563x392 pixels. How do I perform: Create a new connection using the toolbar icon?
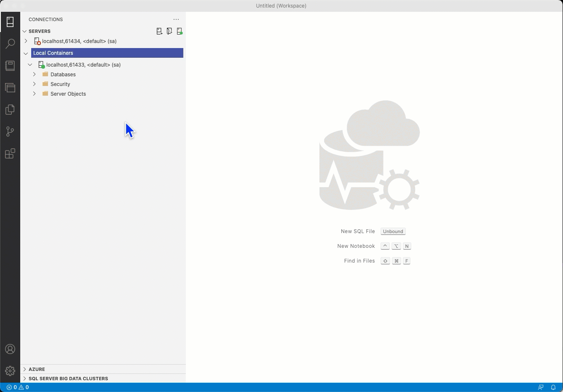[x=159, y=31]
